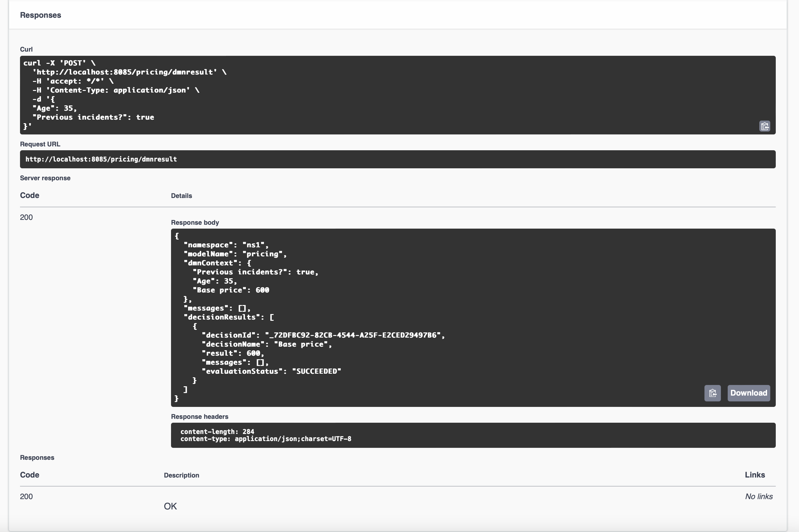Screen dimensions: 799x532
Task: Click the "decisionResults" line
Action: (229, 317)
